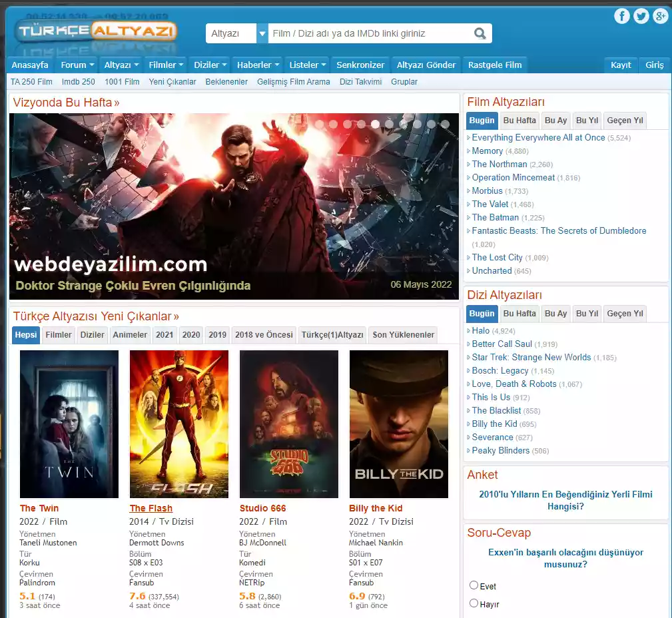Screen dimensions: 672x618
Task: Select Bu Hafta tab under Film Altyazıları
Action: 519,121
